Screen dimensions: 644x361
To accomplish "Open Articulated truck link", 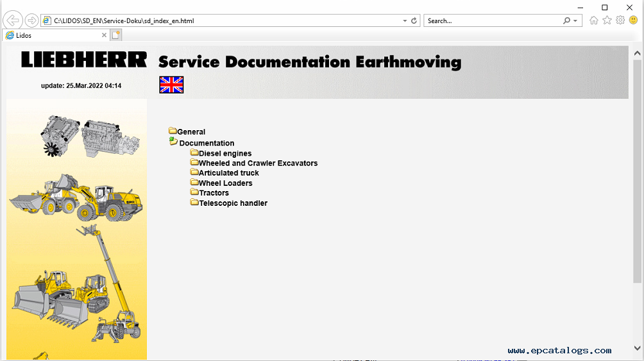I will coord(229,173).
